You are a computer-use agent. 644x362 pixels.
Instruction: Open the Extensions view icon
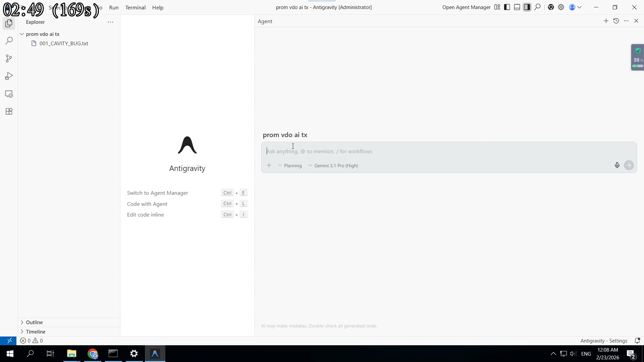[x=9, y=112]
